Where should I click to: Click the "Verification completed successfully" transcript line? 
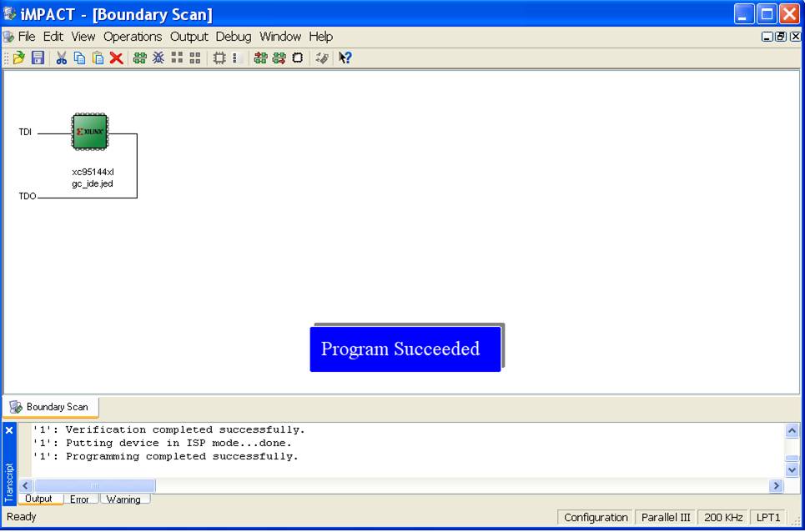click(169, 430)
